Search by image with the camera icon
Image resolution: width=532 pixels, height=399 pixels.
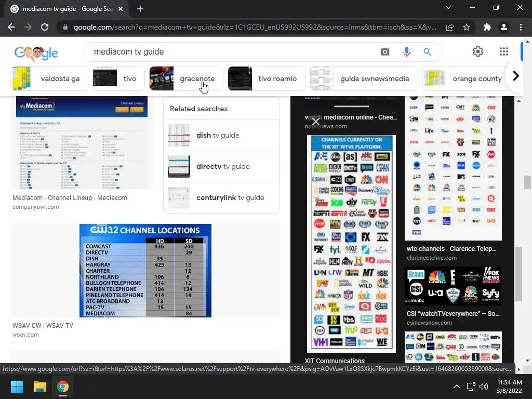385,51
